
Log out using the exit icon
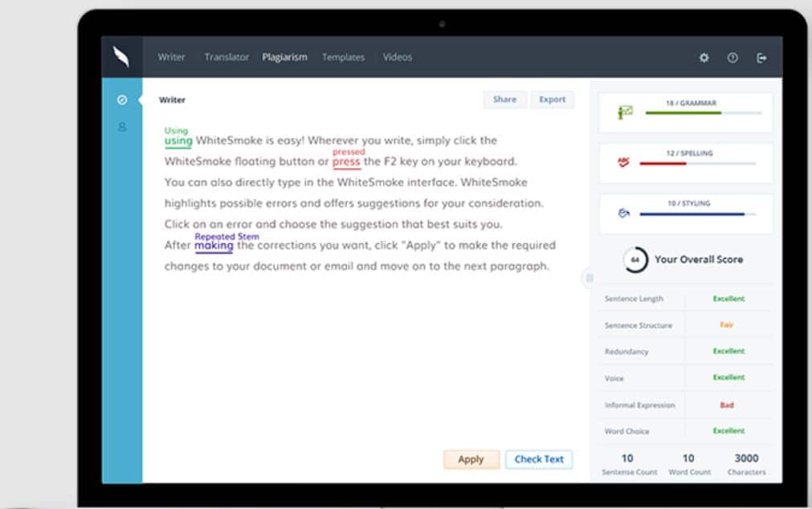761,58
